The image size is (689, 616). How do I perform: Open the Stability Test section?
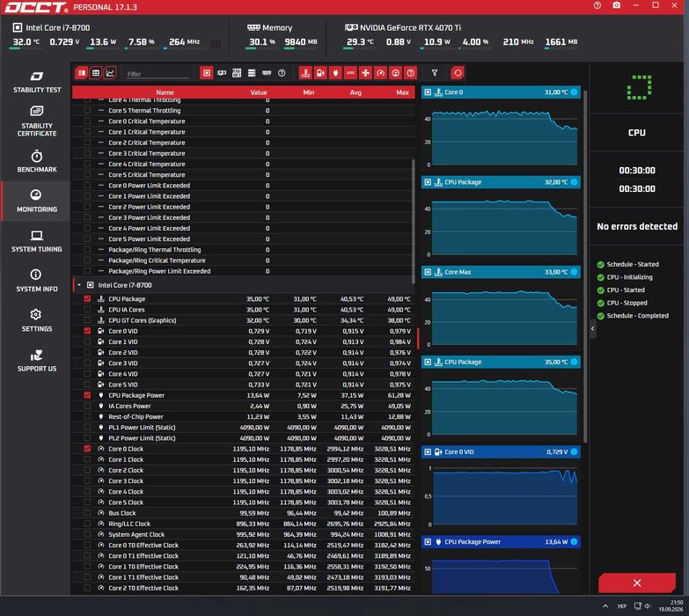pyautogui.click(x=37, y=82)
